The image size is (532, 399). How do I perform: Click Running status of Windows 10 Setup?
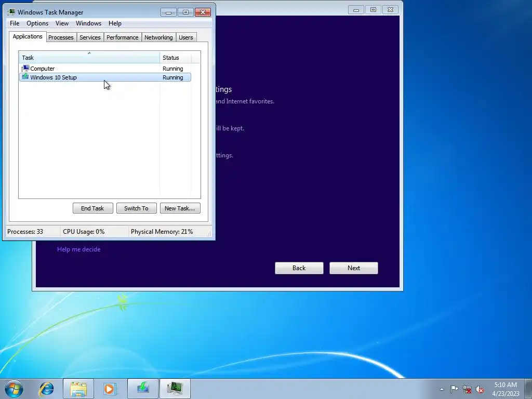click(x=172, y=77)
